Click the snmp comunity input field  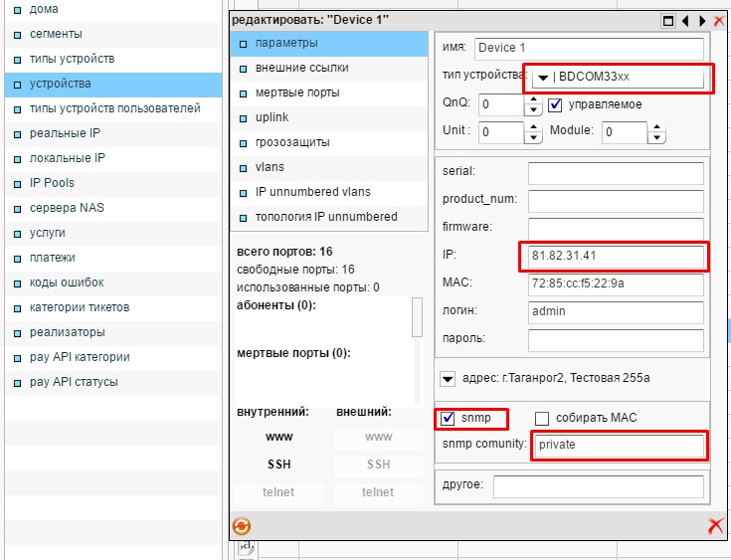pos(618,445)
